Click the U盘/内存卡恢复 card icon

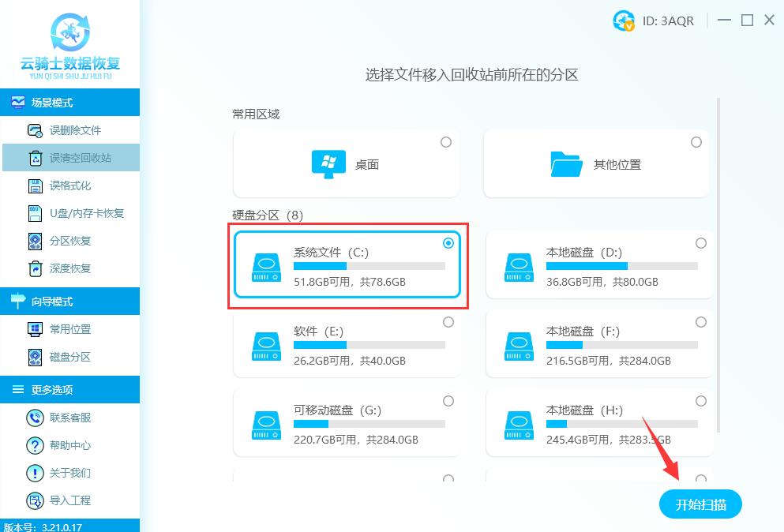[35, 213]
